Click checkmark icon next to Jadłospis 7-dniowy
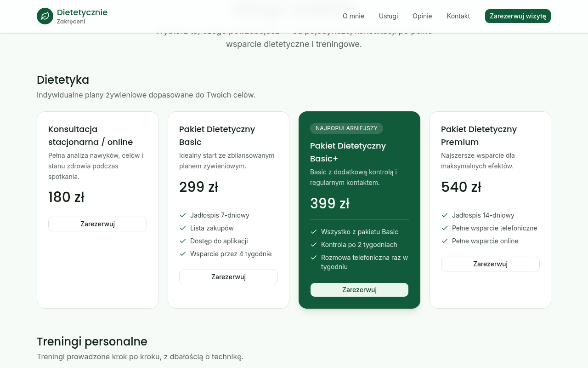 pyautogui.click(x=183, y=215)
